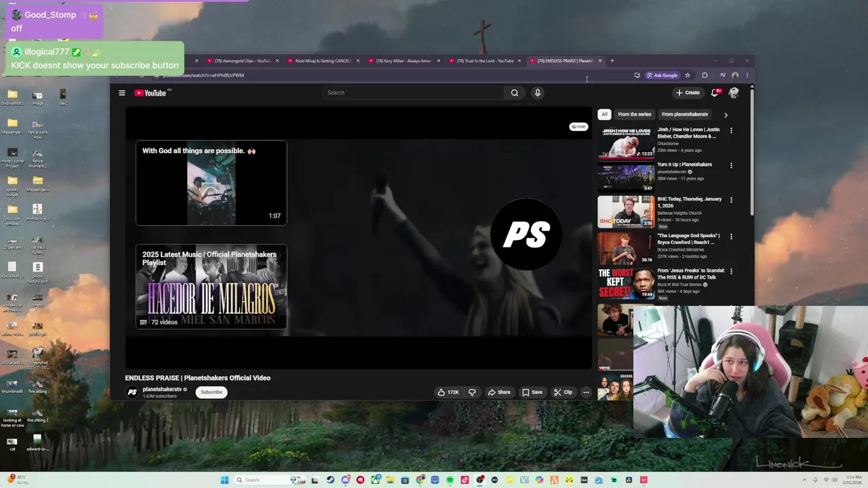
Task: Open Spotify from the taskbar
Action: point(450,480)
